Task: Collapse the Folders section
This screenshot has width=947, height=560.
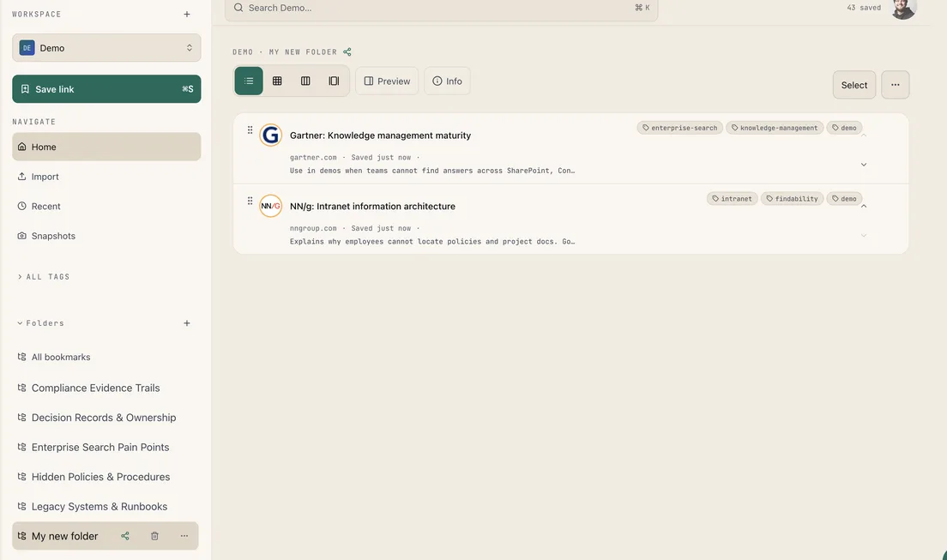Action: coord(40,323)
